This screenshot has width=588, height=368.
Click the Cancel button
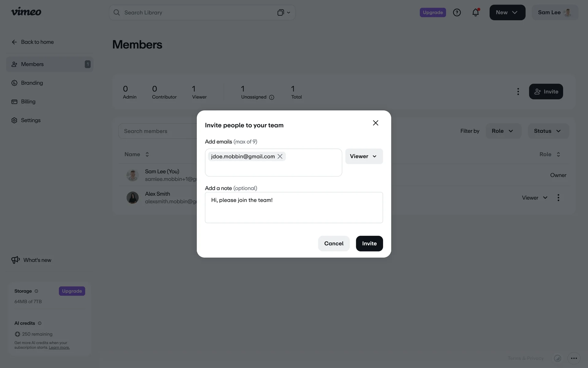coord(334,243)
